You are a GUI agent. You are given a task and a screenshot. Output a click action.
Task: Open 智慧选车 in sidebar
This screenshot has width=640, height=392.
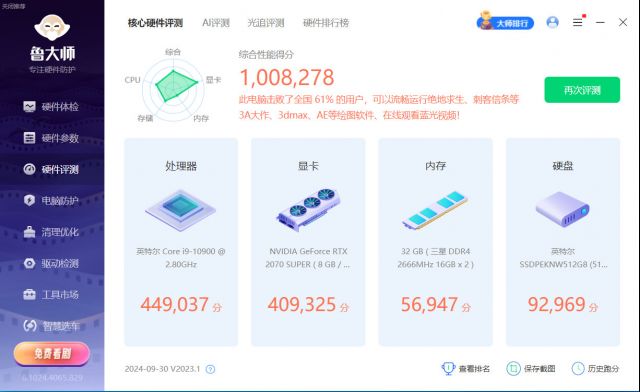(51, 326)
